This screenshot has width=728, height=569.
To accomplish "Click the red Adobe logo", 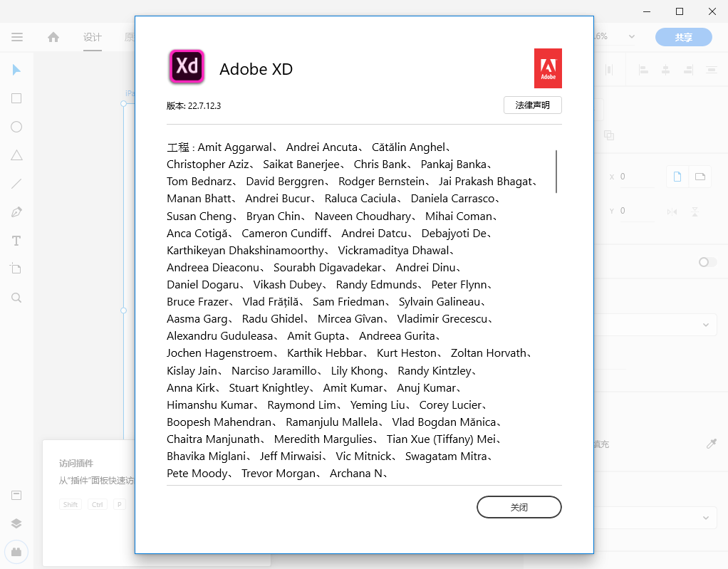I will pyautogui.click(x=548, y=68).
